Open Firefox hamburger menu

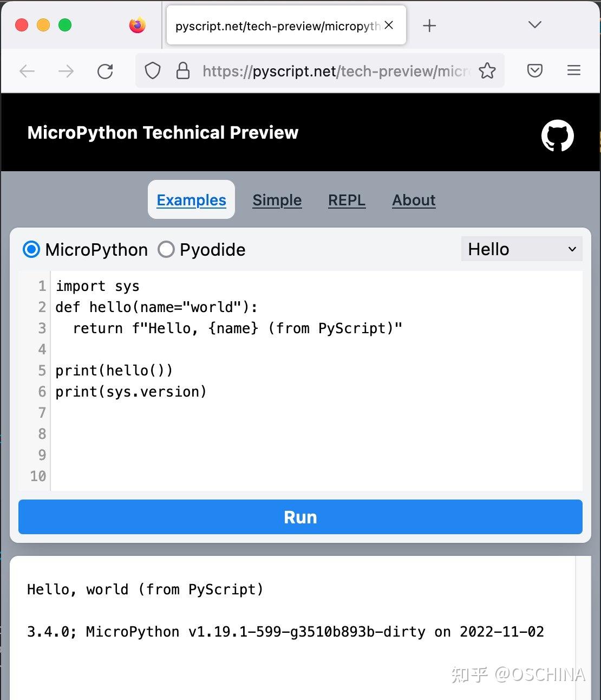pos(574,70)
